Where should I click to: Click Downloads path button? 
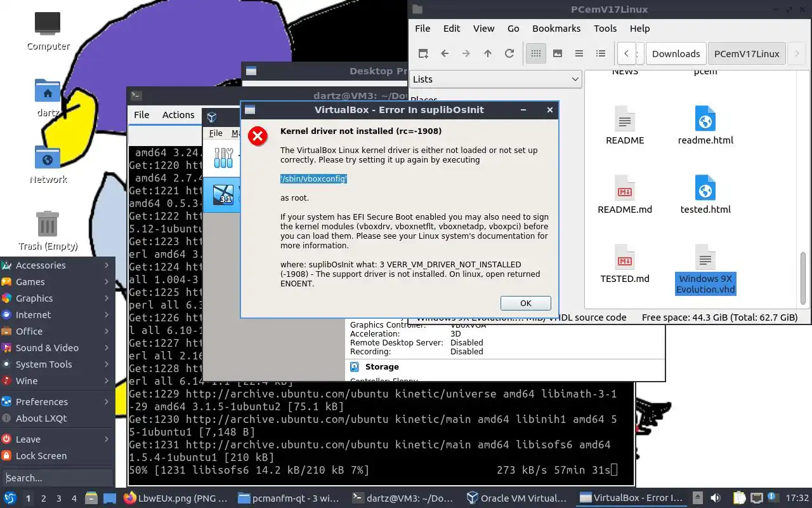click(676, 53)
